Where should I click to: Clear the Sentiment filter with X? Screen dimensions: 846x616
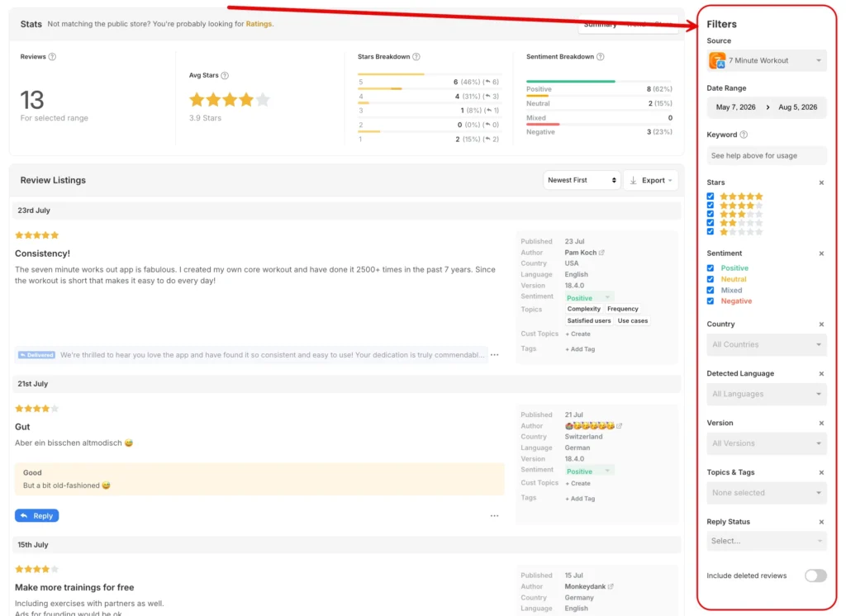[x=821, y=254]
